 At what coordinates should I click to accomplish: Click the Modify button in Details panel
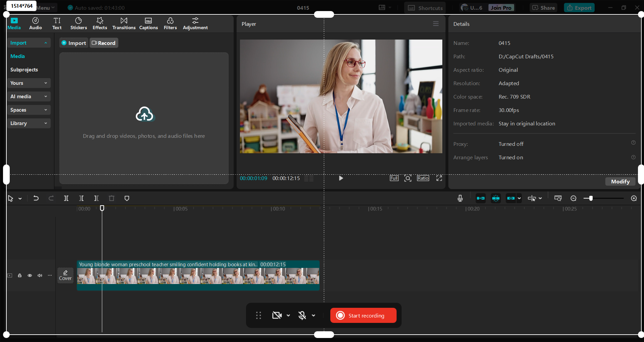point(620,181)
